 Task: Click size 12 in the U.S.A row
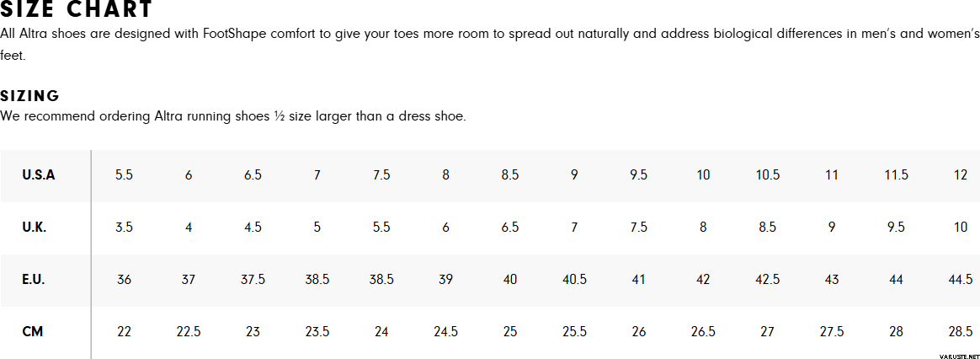click(961, 175)
